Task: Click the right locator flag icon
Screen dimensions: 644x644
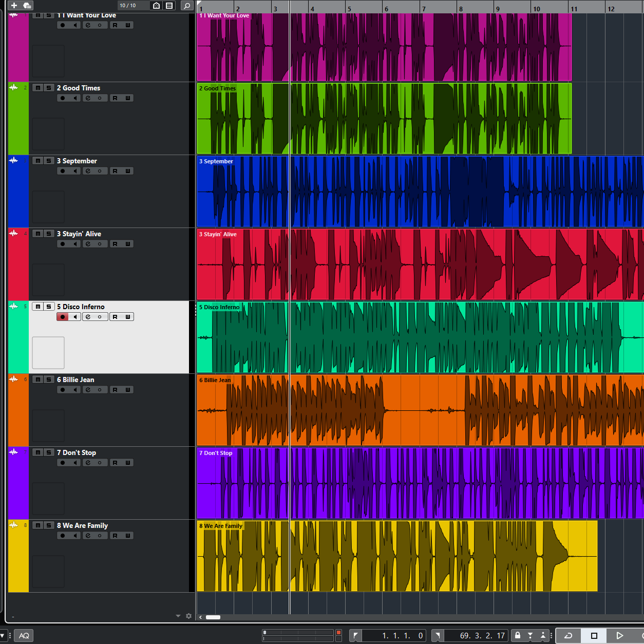Action: (x=438, y=636)
